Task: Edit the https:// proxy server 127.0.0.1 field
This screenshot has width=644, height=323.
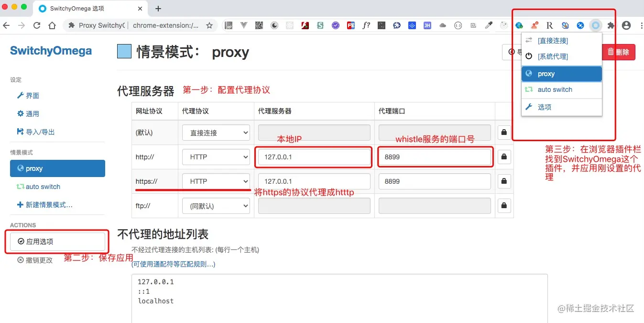Action: [314, 181]
